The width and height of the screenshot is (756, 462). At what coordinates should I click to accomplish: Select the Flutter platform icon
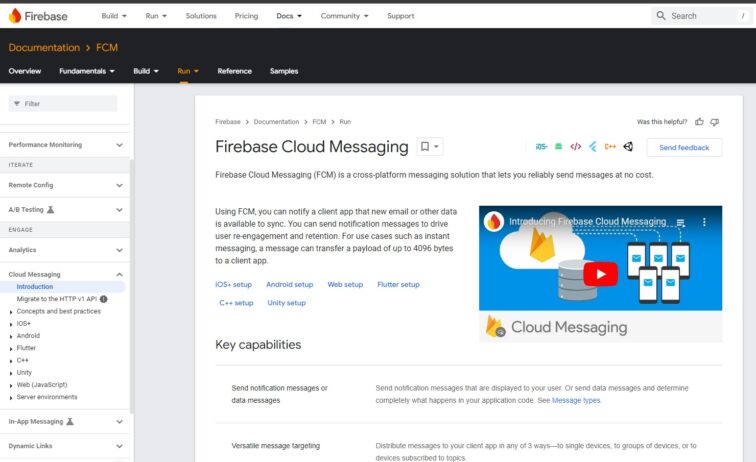pyautogui.click(x=593, y=147)
